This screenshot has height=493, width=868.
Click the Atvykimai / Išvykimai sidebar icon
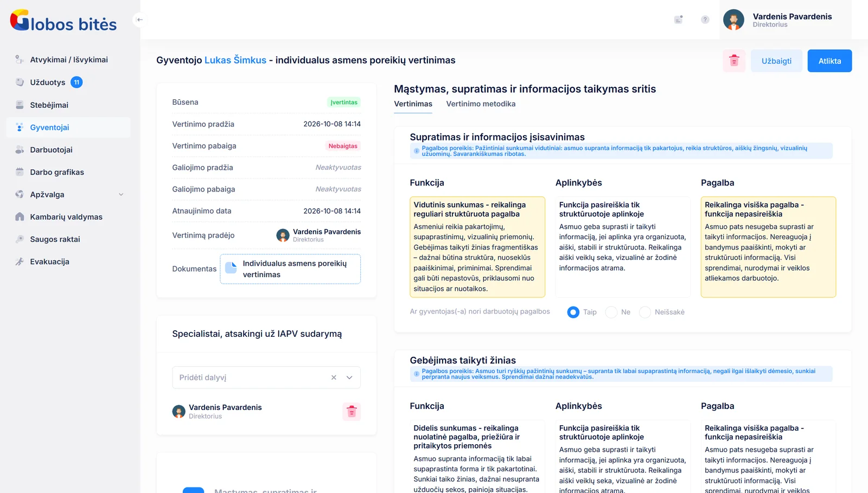pos(20,60)
